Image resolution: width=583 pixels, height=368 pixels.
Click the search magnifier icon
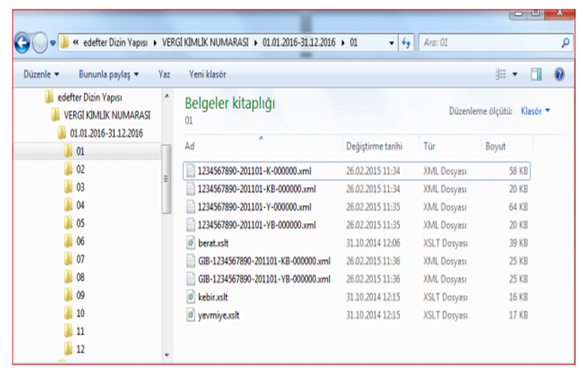tap(565, 43)
